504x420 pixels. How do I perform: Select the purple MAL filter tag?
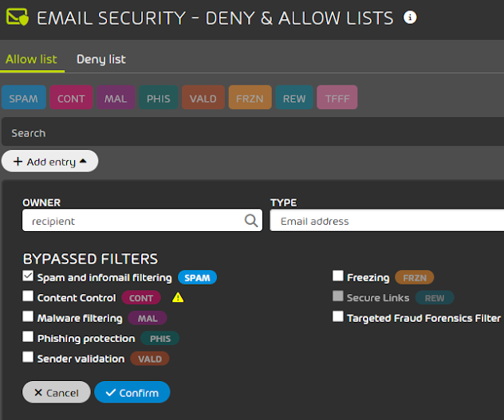point(116,98)
